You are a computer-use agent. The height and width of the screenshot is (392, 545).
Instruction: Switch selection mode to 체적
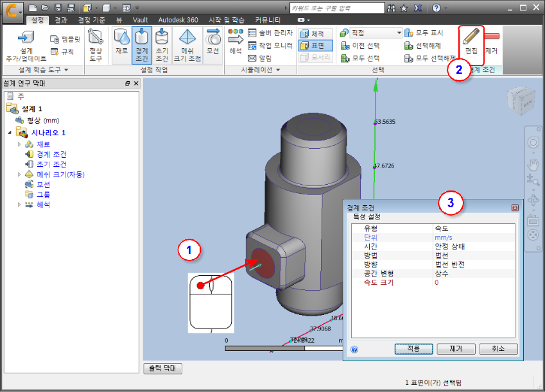coord(316,34)
